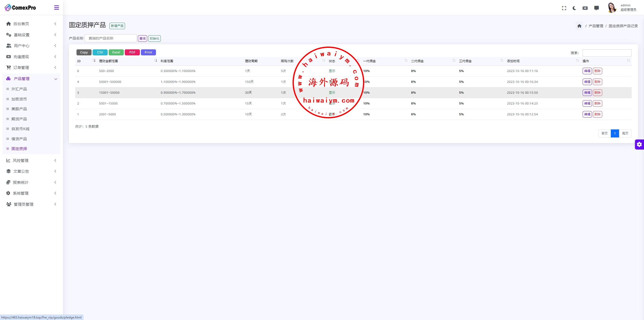Open purple settings gear side tab
The height and width of the screenshot is (320, 644).
point(639,145)
